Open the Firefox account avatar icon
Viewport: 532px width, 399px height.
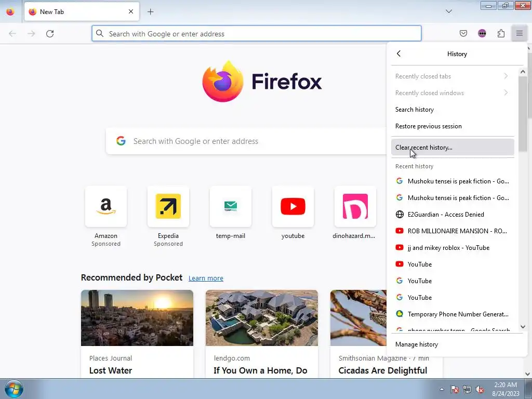[482, 33]
